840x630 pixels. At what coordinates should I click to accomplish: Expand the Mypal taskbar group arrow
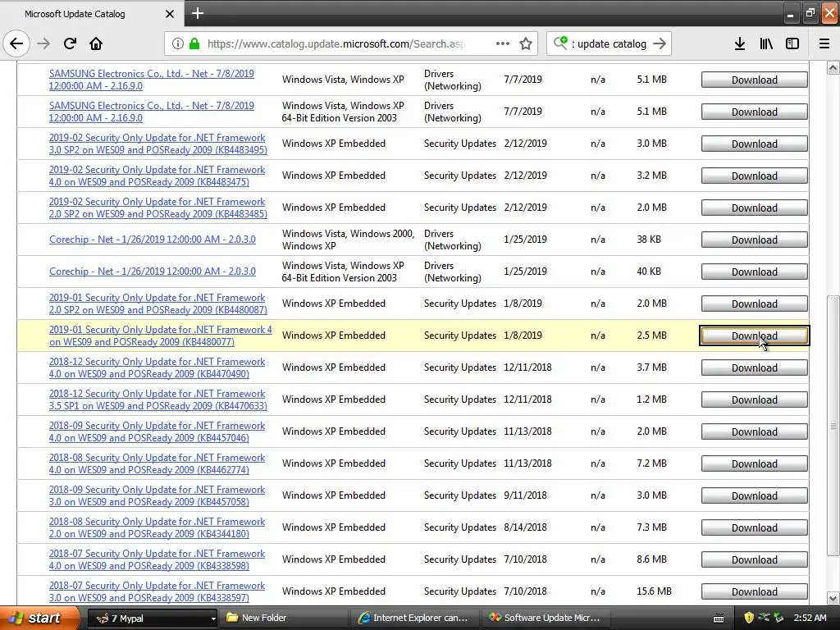tap(213, 619)
